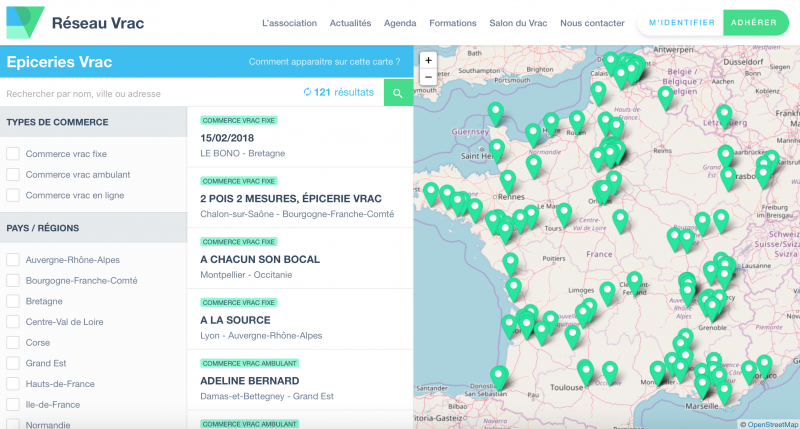This screenshot has height=429, width=800.
Task: Check Commerce vrac en ligne filter
Action: click(13, 195)
